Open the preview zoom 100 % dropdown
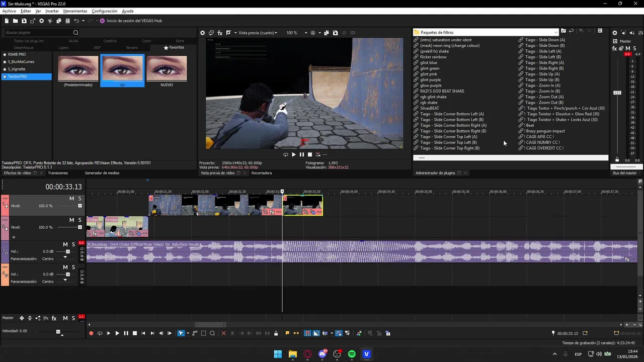This screenshot has width=644, height=362. pos(297,33)
